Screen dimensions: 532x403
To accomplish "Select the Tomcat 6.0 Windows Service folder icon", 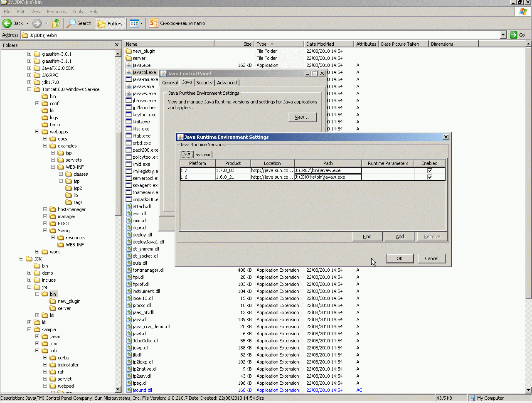I will click(x=37, y=89).
